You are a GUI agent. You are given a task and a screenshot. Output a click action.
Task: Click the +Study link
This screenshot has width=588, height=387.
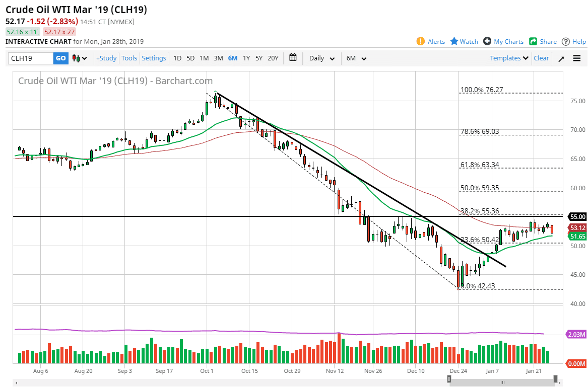tap(106, 58)
